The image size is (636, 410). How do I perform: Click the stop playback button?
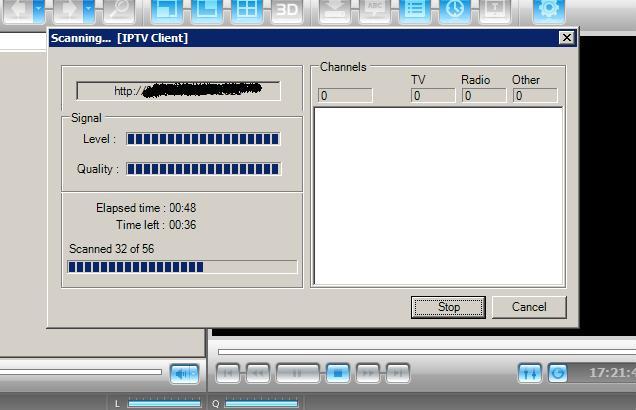click(x=337, y=373)
